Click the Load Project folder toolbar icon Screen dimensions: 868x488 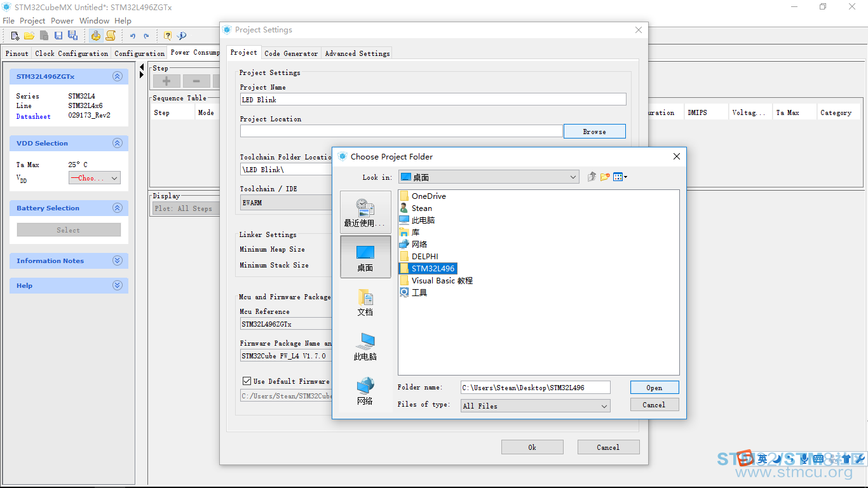click(29, 36)
